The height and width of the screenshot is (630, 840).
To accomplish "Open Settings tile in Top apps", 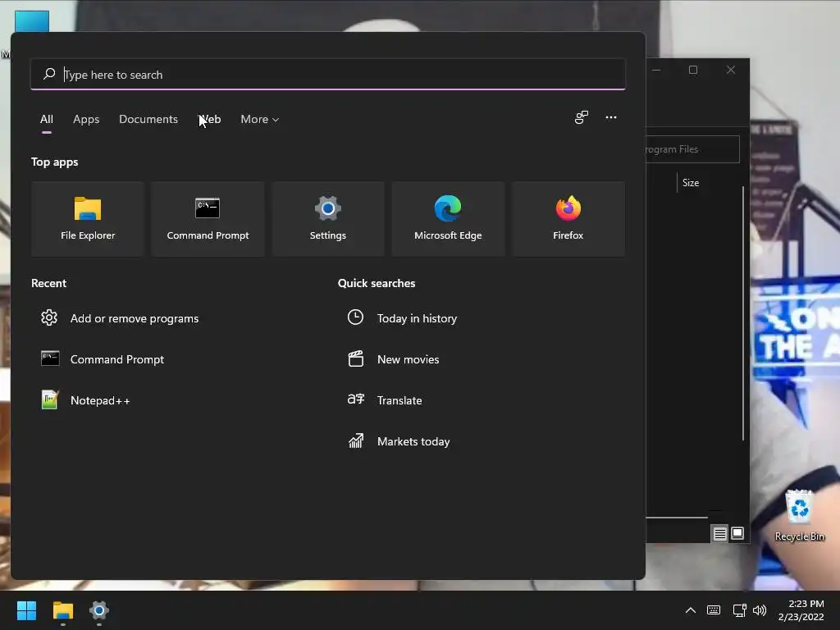I will (x=328, y=218).
